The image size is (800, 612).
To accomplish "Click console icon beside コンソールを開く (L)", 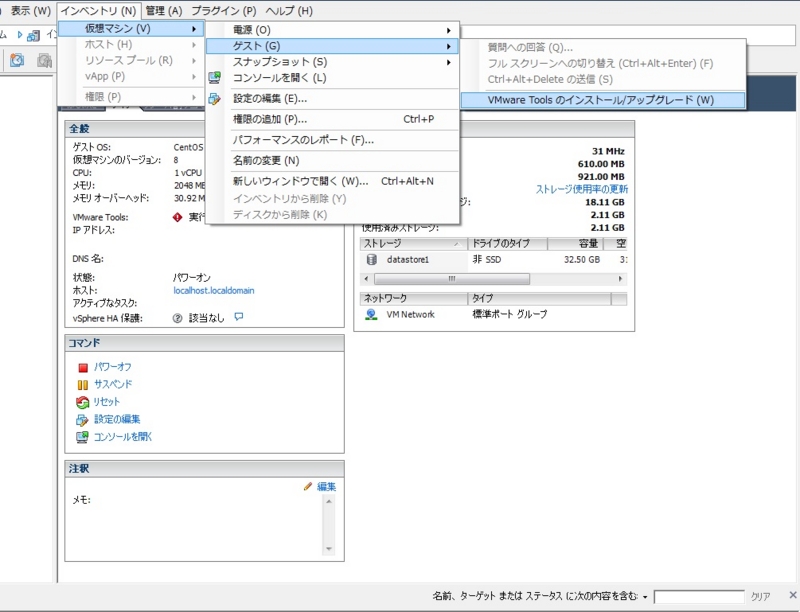I will click(x=214, y=78).
